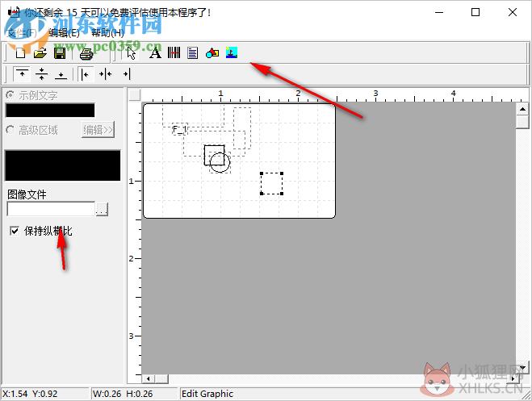Align objects to bottom edge
532x401 pixels.
(x=61, y=74)
